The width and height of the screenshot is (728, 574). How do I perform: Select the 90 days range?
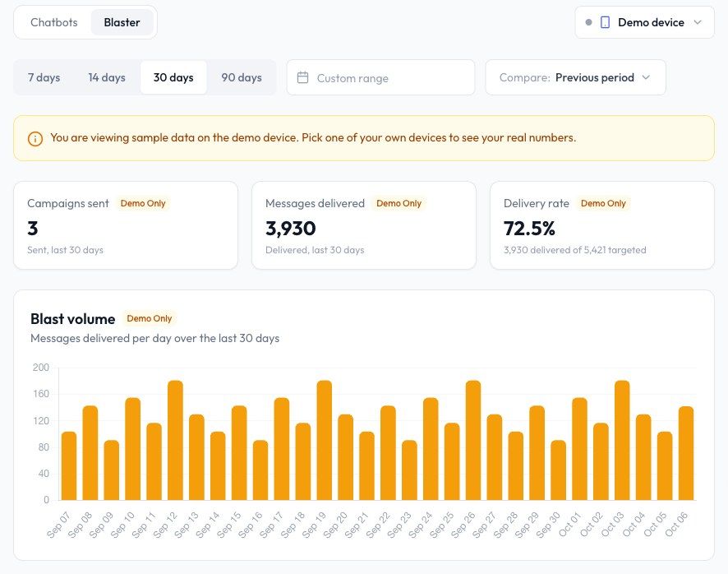point(242,77)
